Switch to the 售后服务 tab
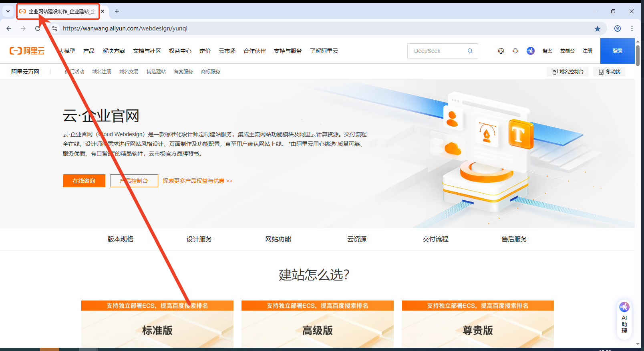This screenshot has width=644, height=351. point(514,239)
